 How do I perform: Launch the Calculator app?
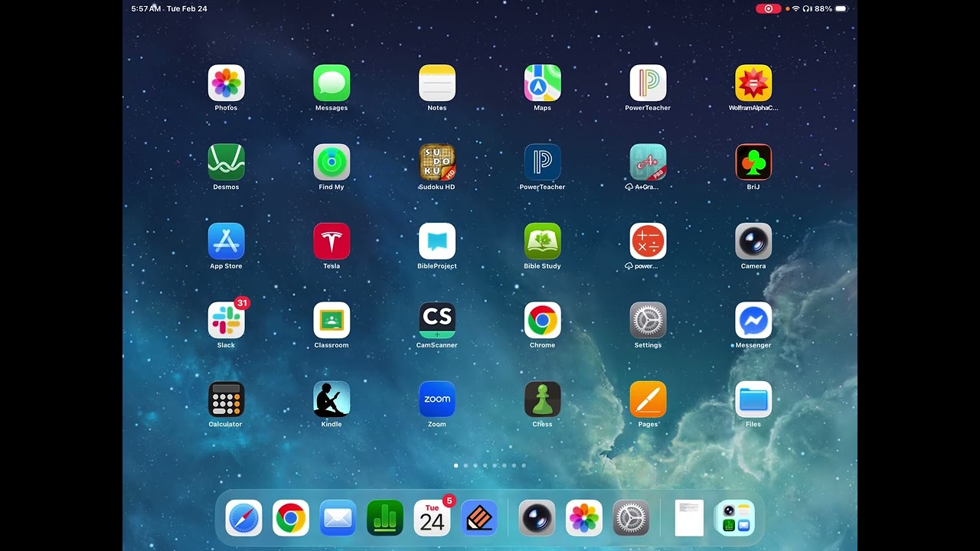click(226, 399)
